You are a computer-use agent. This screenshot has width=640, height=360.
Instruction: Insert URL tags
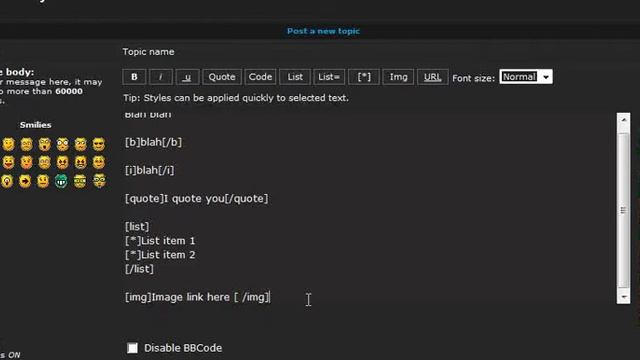pyautogui.click(x=433, y=77)
